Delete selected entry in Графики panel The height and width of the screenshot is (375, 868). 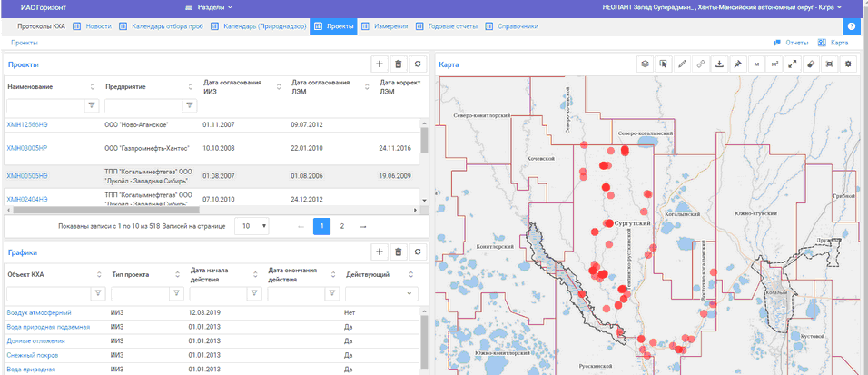398,252
